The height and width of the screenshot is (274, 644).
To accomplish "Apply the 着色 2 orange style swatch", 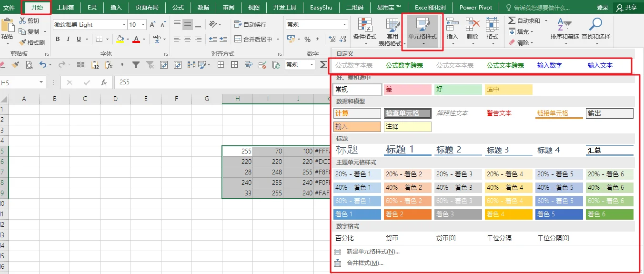I will [408, 214].
